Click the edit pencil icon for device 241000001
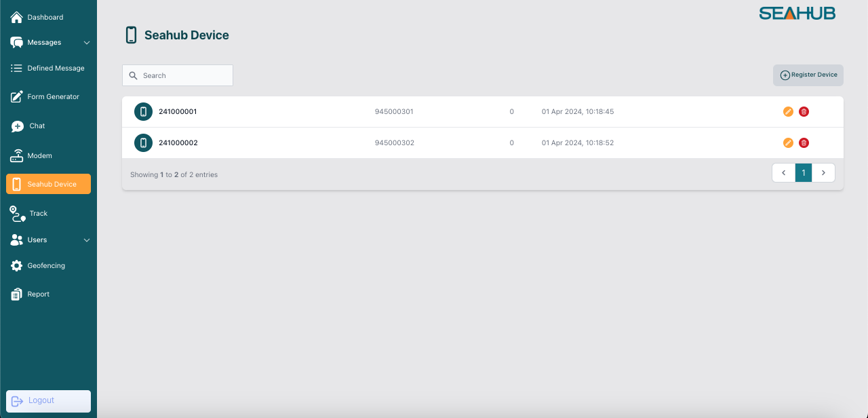The height and width of the screenshot is (418, 868). tap(788, 112)
